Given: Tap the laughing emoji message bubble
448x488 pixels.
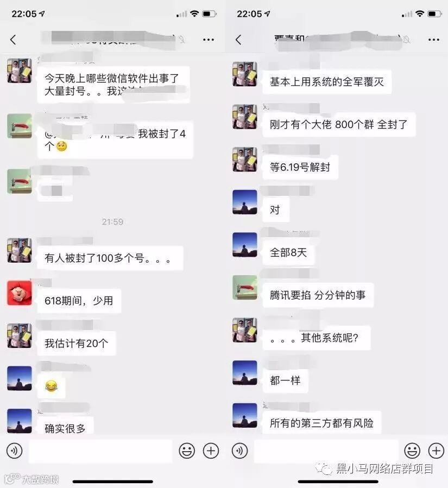Looking at the screenshot, I should (x=52, y=386).
